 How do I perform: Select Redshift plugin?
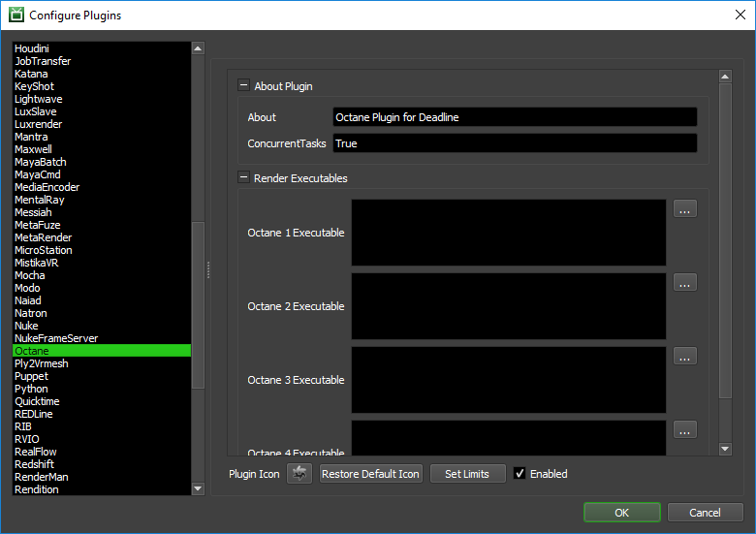[102, 464]
